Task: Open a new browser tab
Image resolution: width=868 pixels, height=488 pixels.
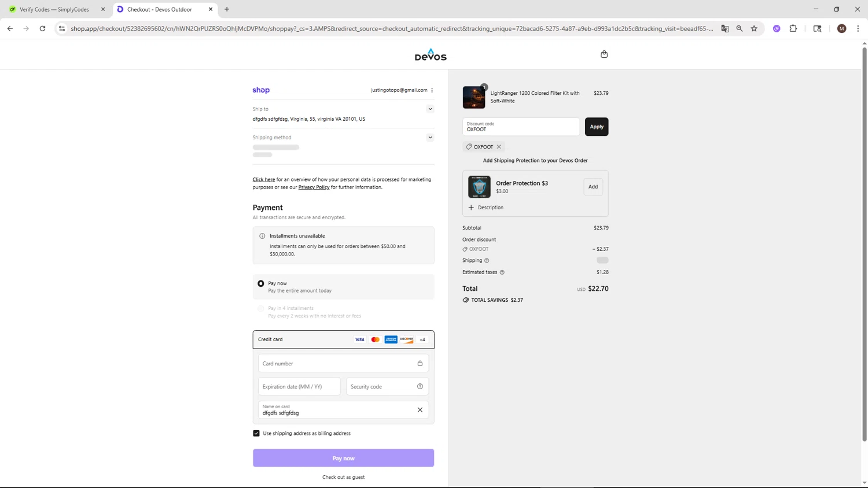Action: [x=227, y=9]
